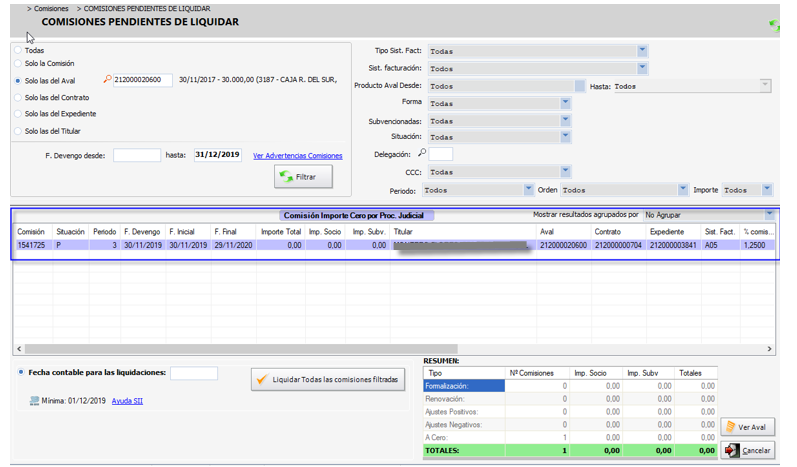Choose Solo las del Expediente option

click(18, 114)
